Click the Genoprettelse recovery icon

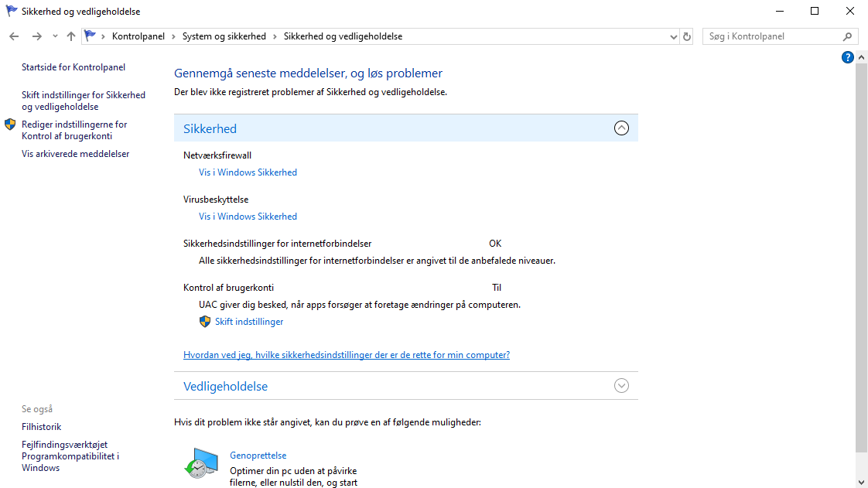tap(201, 463)
